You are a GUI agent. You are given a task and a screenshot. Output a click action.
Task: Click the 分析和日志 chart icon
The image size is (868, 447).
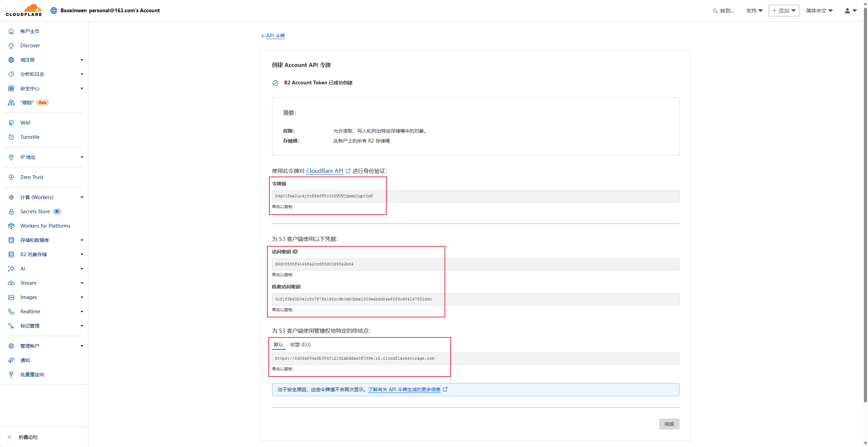pyautogui.click(x=11, y=74)
